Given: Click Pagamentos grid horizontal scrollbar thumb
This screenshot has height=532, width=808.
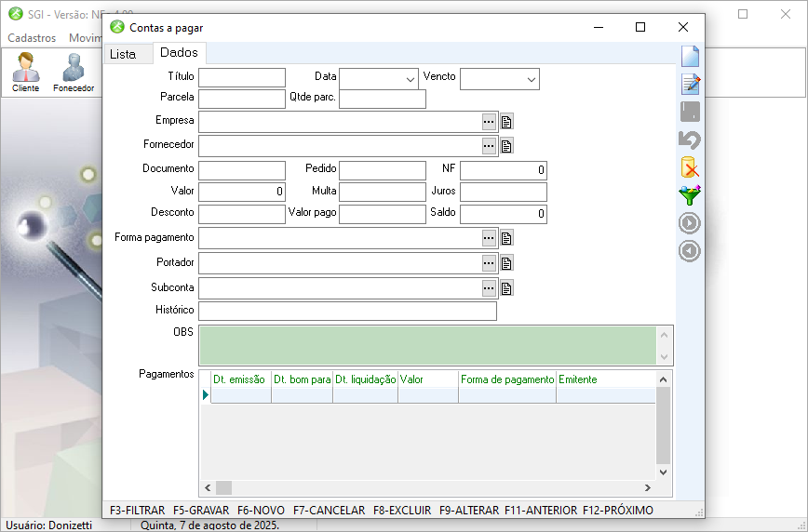Looking at the screenshot, I should [x=223, y=487].
